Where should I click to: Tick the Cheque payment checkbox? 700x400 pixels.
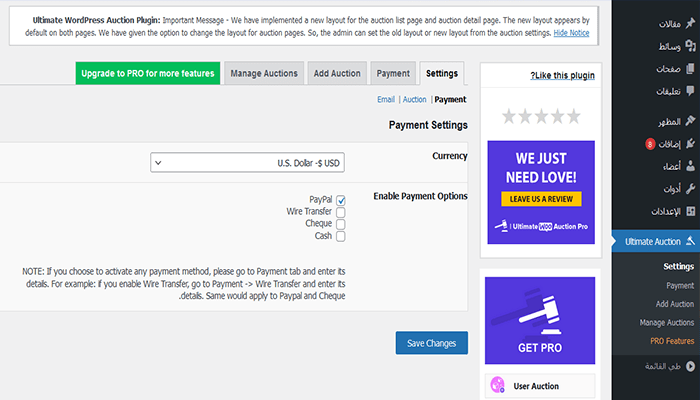(341, 224)
